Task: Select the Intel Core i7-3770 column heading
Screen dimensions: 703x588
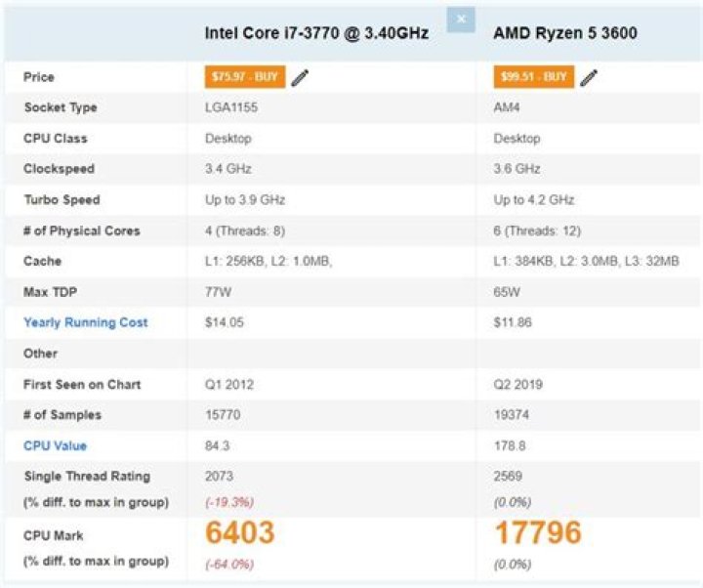Action: pos(316,33)
